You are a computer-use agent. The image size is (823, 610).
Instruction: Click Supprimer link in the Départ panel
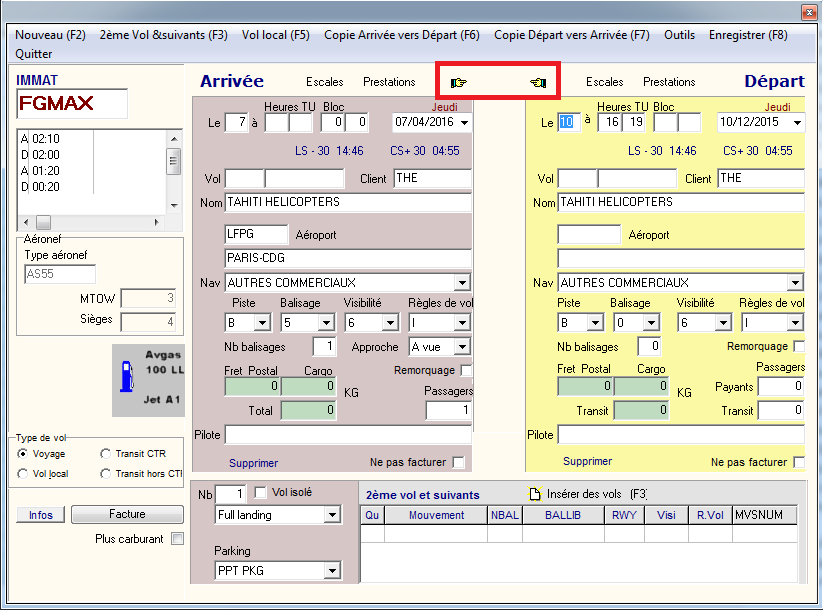pos(587,462)
